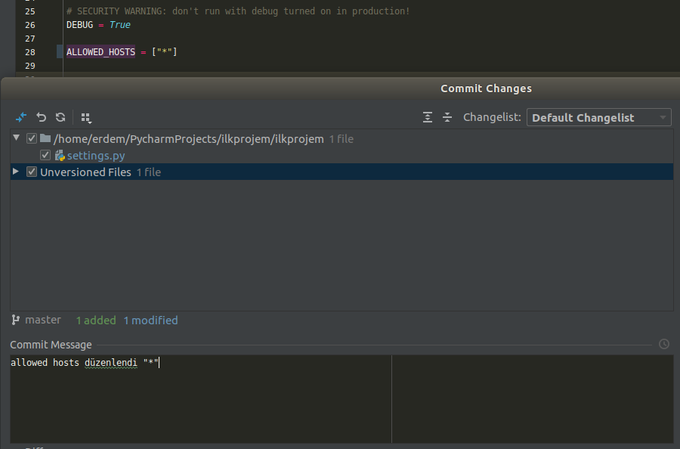Collapse the ilkprojem directory node
Screen dimensions: 680x449
16,138
